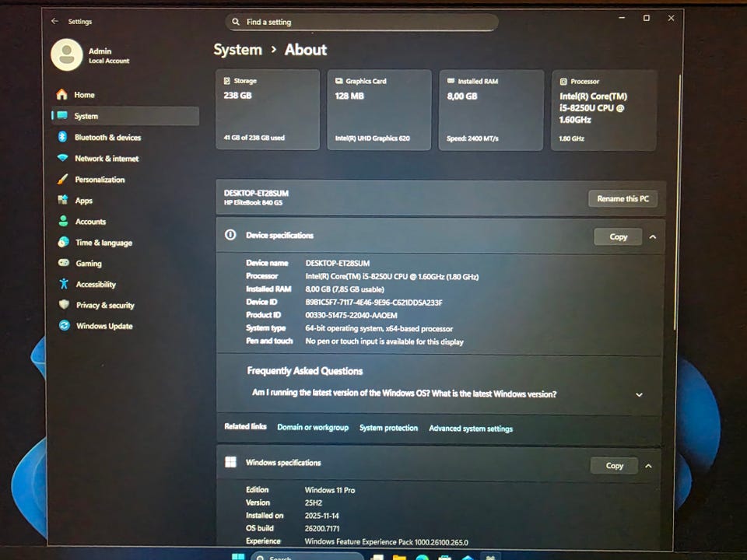Open Domain or workgroup link
This screenshot has width=747, height=560.
click(x=313, y=428)
